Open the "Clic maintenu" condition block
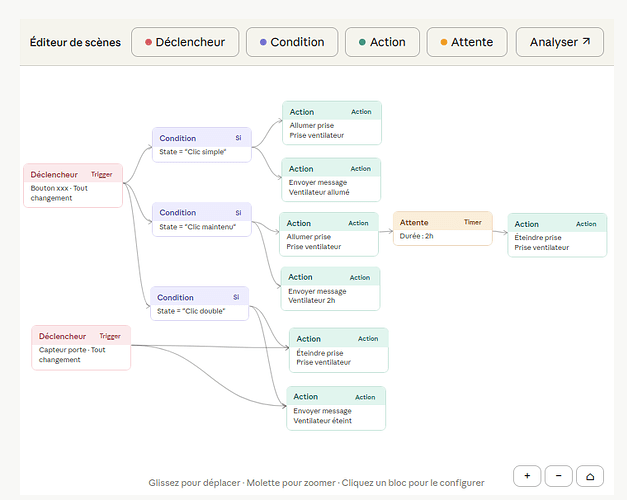This screenshot has width=627, height=500. tap(201, 220)
